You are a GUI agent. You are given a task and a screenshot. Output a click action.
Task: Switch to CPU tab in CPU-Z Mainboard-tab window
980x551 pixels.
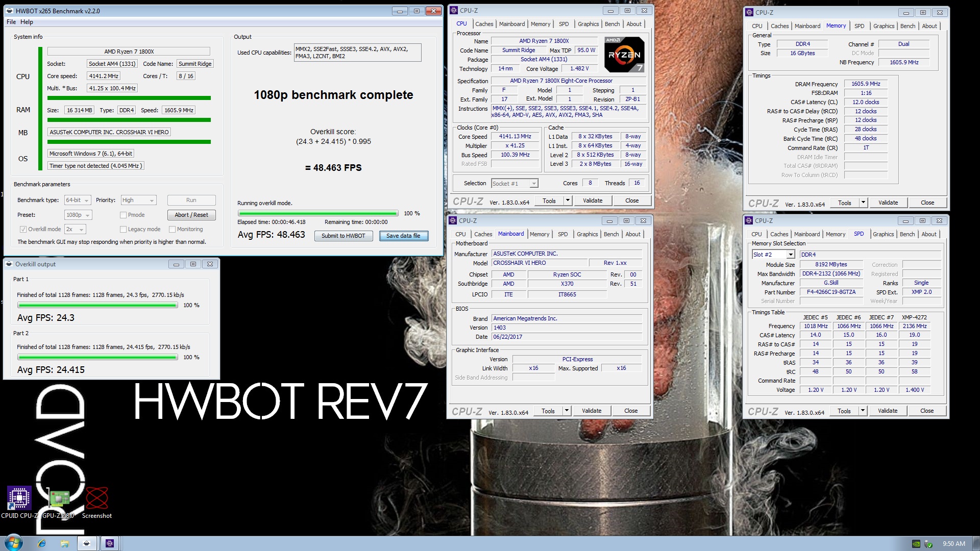coord(460,234)
